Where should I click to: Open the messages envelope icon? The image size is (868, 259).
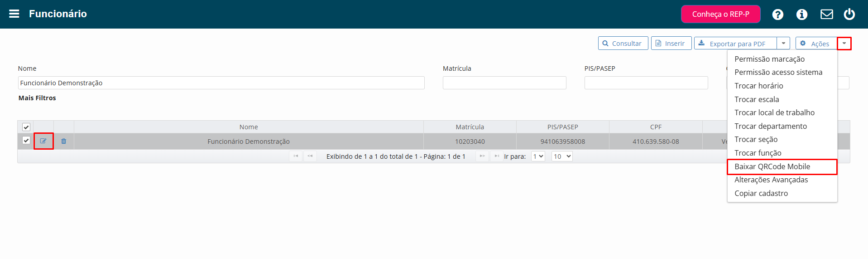coord(827,15)
